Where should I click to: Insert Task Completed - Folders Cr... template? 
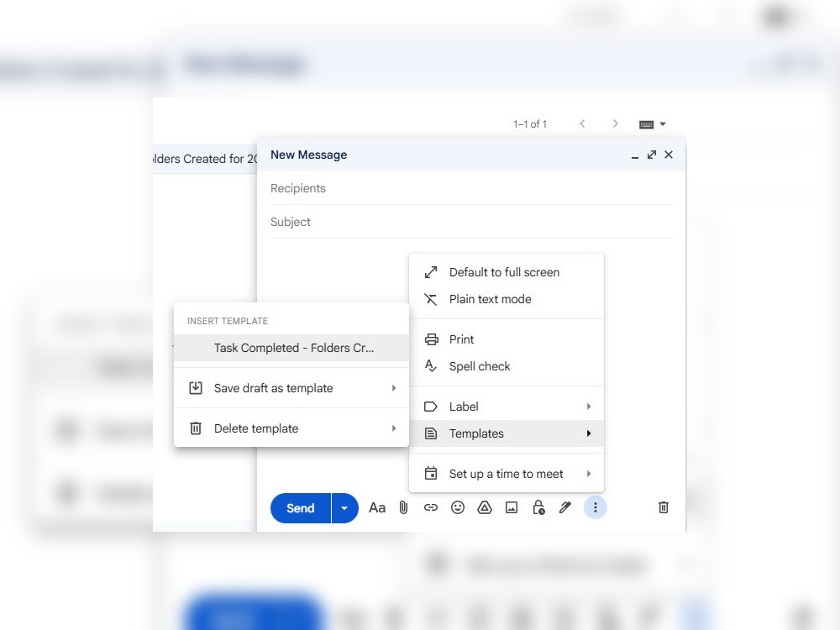pos(291,348)
